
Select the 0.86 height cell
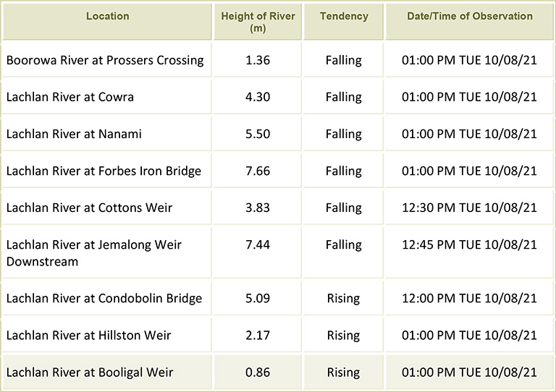point(258,372)
